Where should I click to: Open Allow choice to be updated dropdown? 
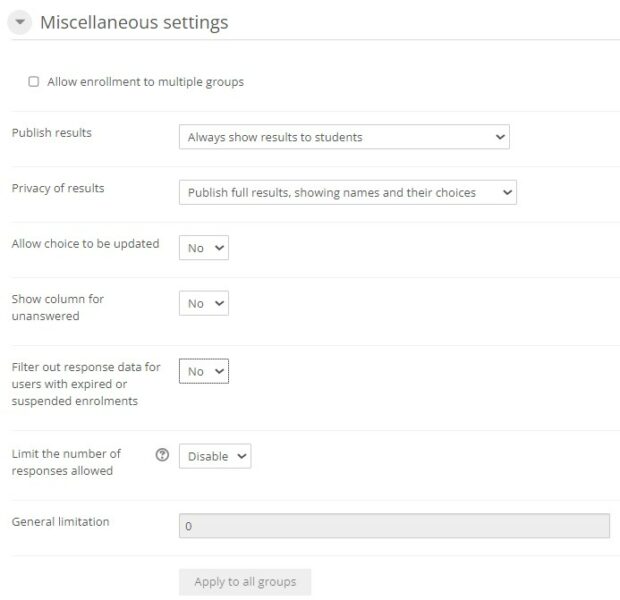tap(203, 248)
